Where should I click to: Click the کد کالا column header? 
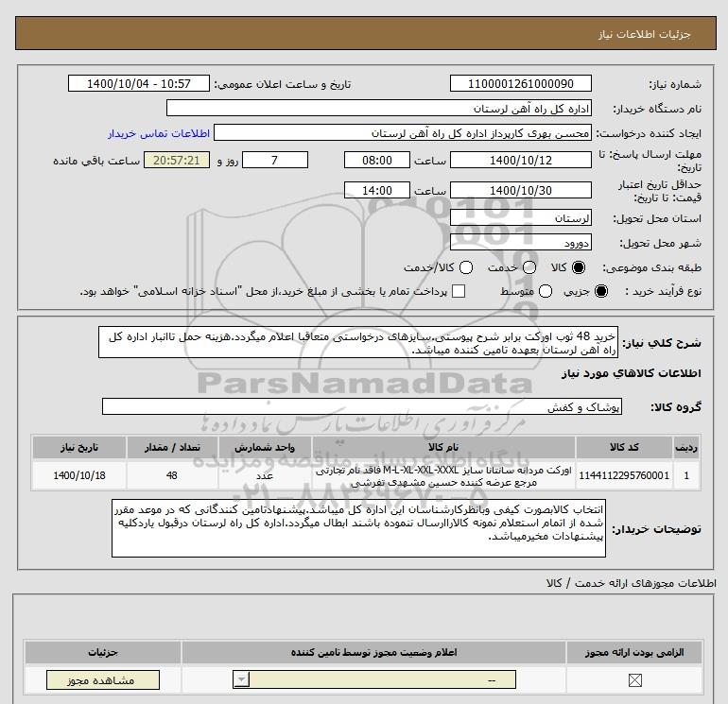[624, 447]
